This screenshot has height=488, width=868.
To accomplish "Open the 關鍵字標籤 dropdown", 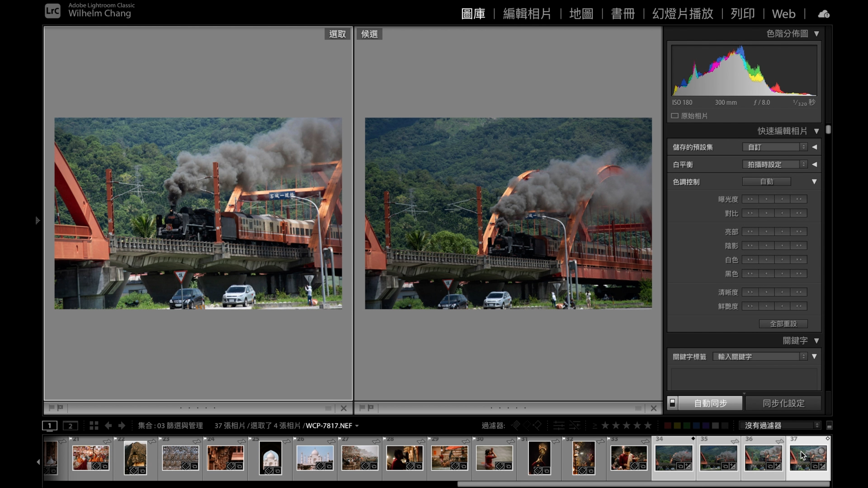I will coord(760,357).
